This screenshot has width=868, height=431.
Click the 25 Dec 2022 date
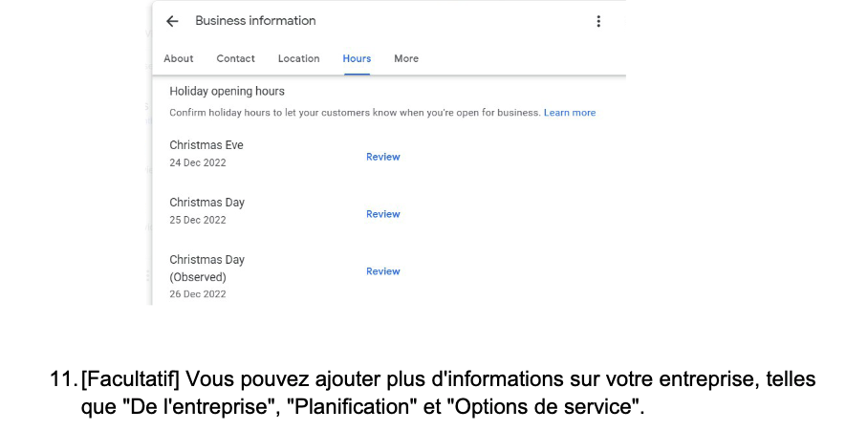[x=198, y=220]
